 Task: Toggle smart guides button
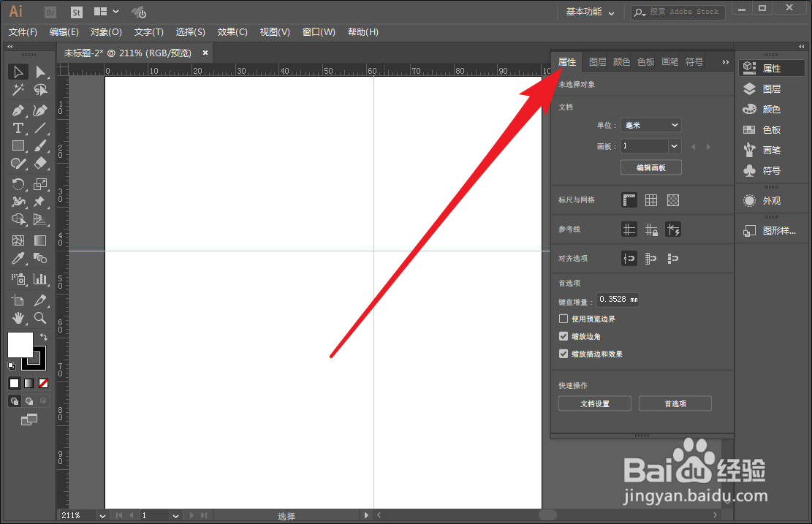point(672,229)
